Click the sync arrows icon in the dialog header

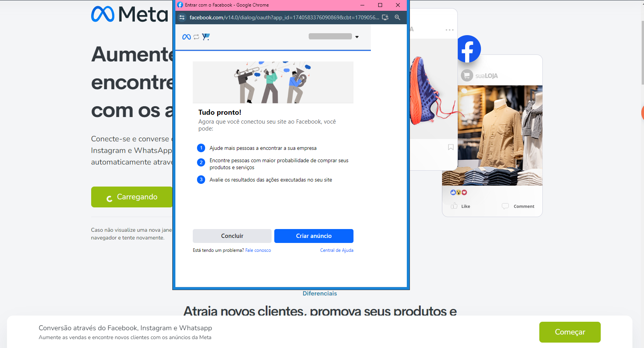(x=196, y=37)
